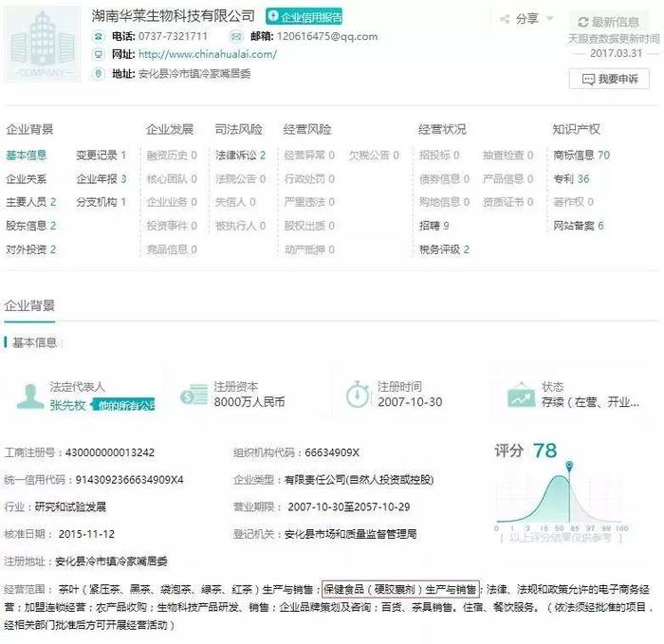
Task: Click the 他的所有公司 tag beside 张先枚
Action: pos(122,405)
